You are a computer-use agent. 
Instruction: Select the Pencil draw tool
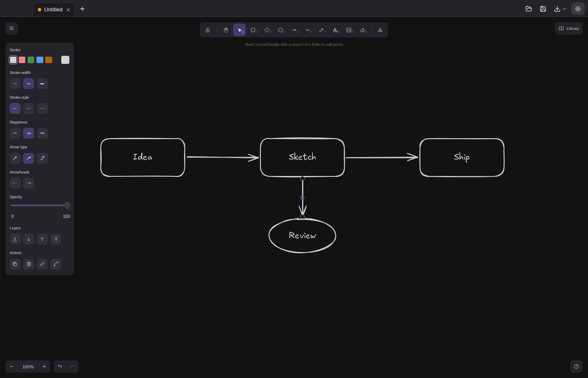[x=322, y=30]
